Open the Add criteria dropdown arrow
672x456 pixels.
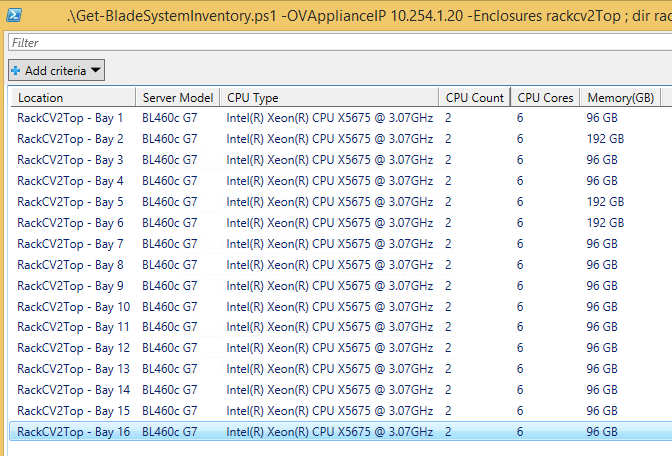96,70
